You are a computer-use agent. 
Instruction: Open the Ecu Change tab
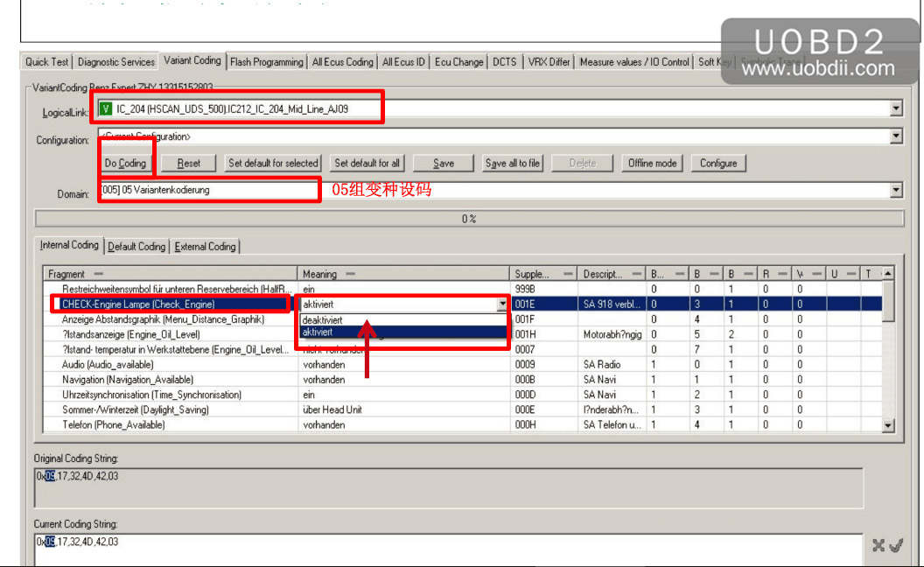point(458,62)
